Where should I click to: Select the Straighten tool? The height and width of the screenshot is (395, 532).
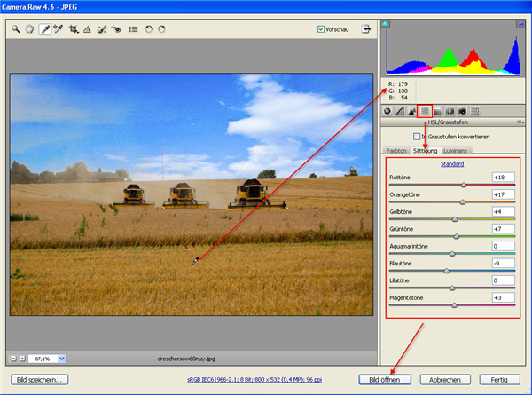click(x=87, y=28)
